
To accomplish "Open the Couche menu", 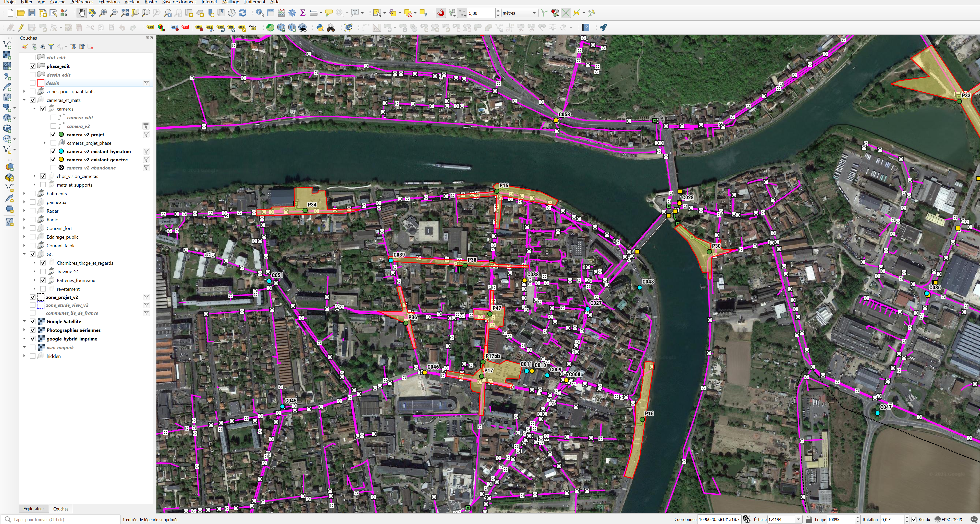I will [58, 2].
